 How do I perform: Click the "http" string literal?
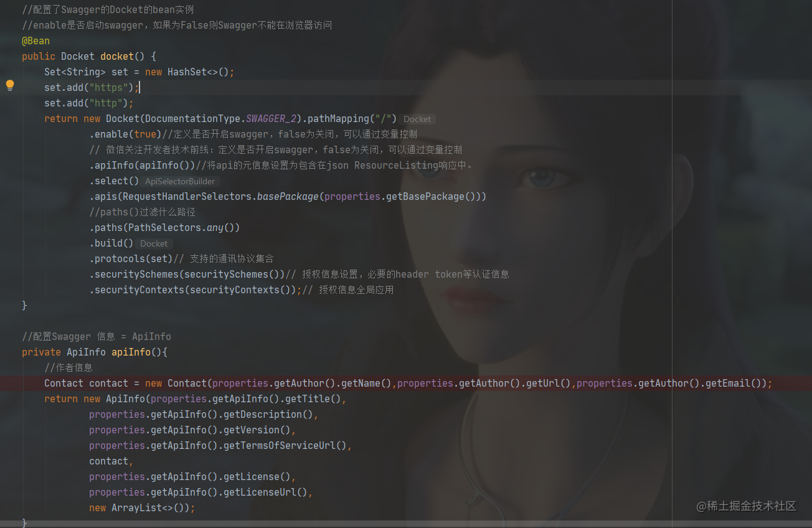point(105,103)
